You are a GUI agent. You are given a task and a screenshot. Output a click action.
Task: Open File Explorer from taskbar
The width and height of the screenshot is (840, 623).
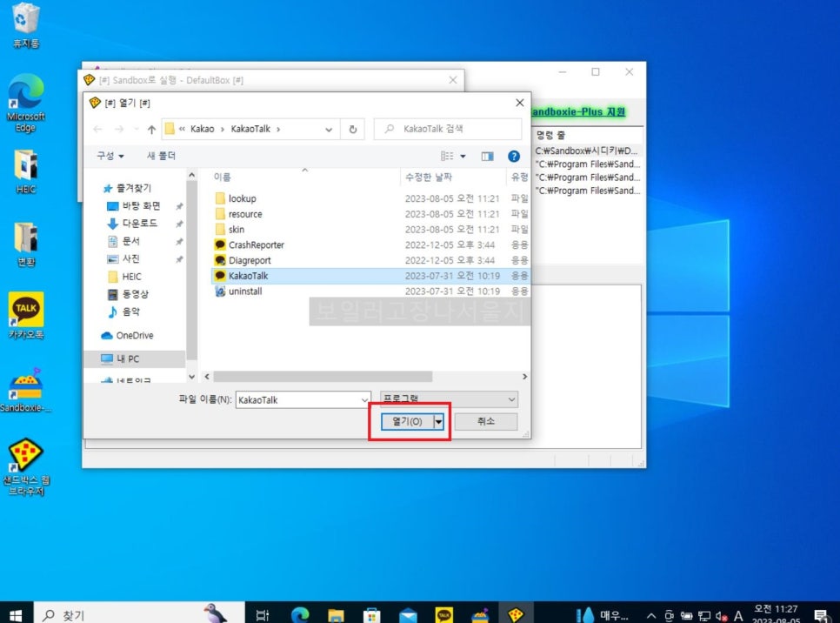click(336, 614)
